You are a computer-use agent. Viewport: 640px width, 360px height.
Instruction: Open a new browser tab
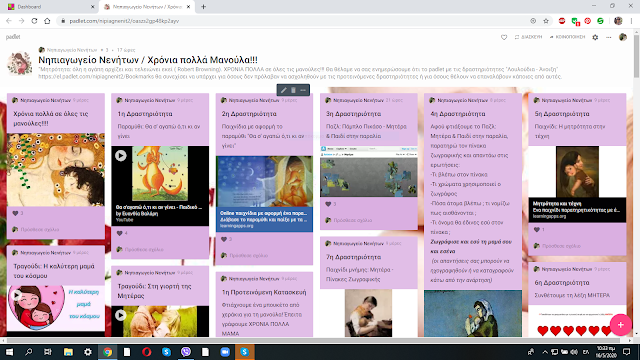click(203, 7)
